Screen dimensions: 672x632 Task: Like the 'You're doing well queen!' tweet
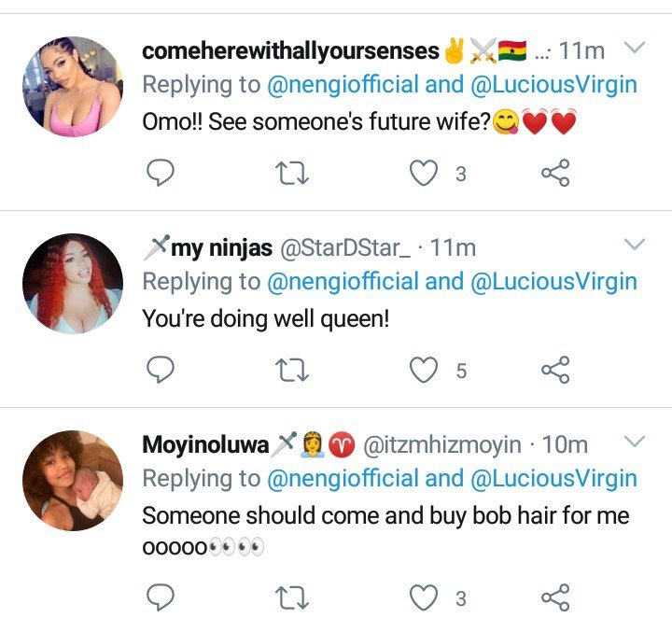[425, 371]
